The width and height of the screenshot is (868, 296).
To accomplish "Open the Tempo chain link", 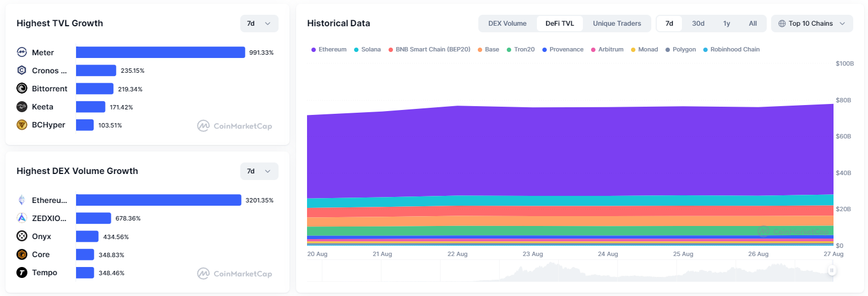I will click(44, 272).
